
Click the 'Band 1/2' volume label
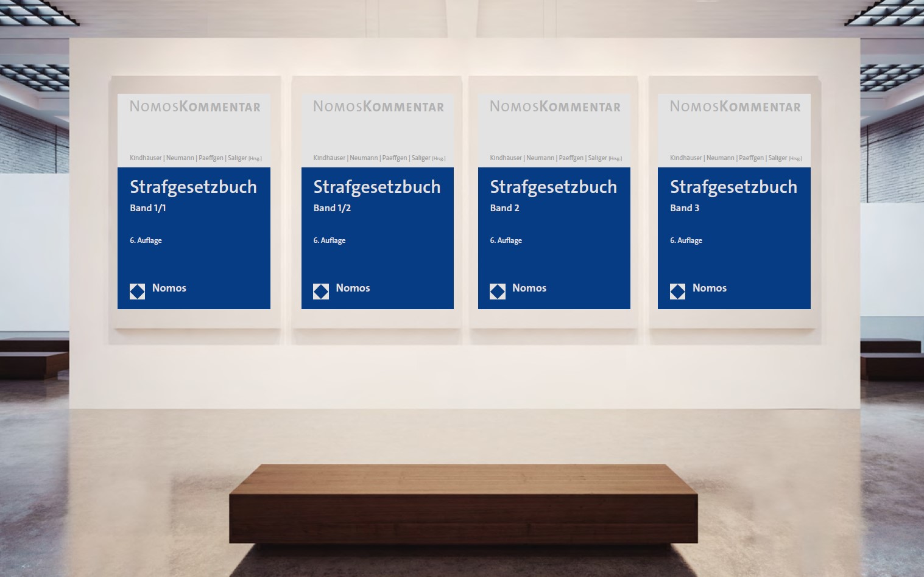[x=332, y=208]
